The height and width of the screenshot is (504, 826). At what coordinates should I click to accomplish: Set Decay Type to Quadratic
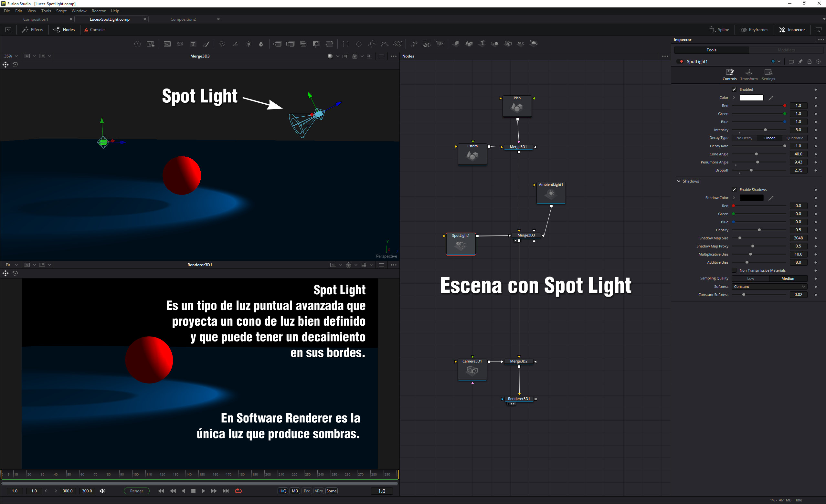pyautogui.click(x=794, y=138)
